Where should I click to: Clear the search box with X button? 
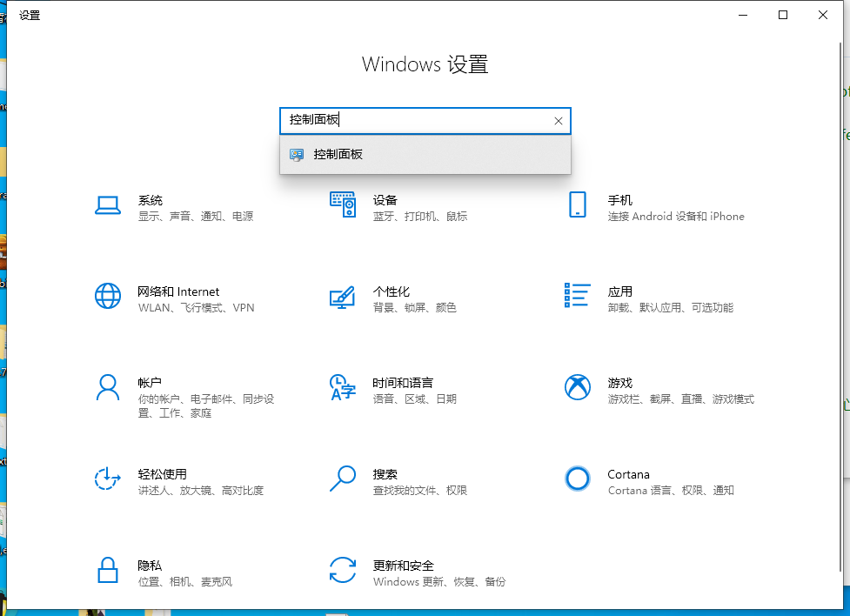559,121
